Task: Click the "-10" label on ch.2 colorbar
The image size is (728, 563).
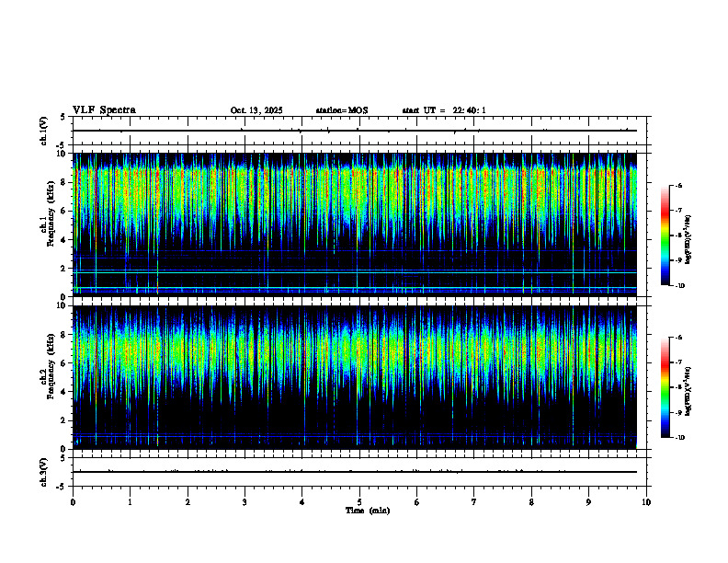Action: [679, 438]
